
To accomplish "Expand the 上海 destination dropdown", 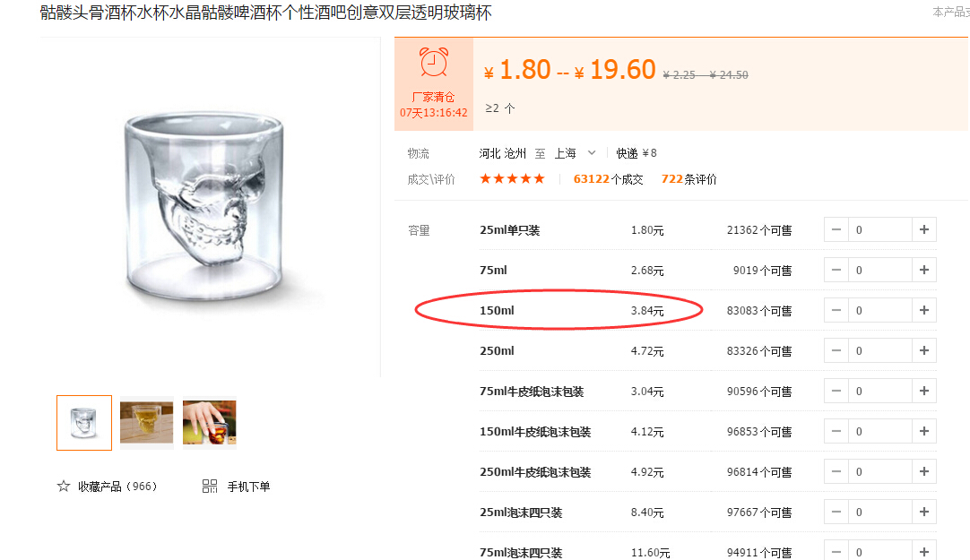I will pyautogui.click(x=575, y=153).
